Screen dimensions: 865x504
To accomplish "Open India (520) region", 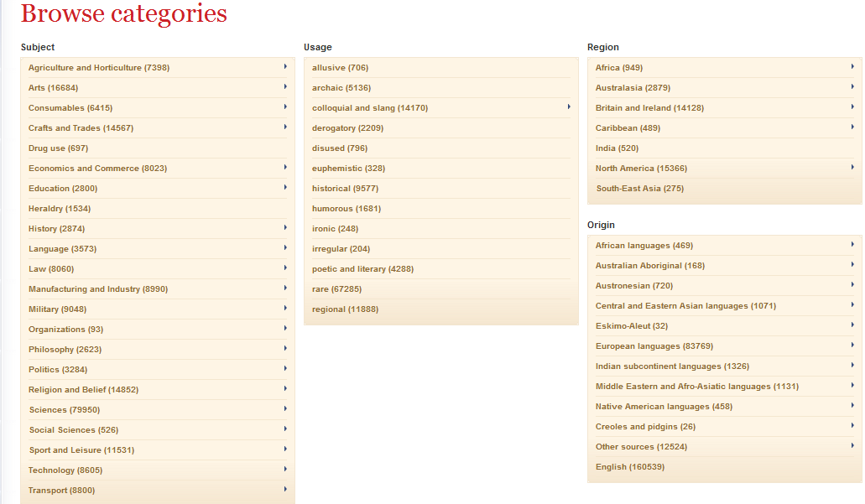I will pos(617,148).
